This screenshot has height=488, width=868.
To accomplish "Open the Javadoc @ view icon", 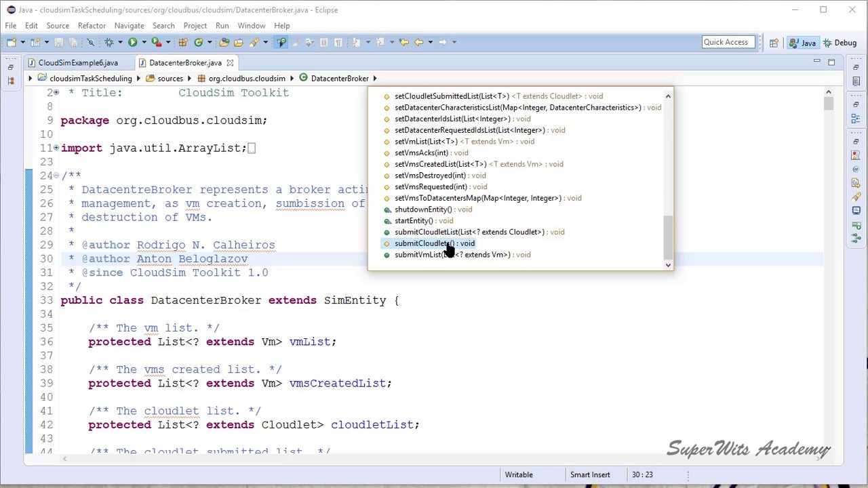I will [x=856, y=169].
